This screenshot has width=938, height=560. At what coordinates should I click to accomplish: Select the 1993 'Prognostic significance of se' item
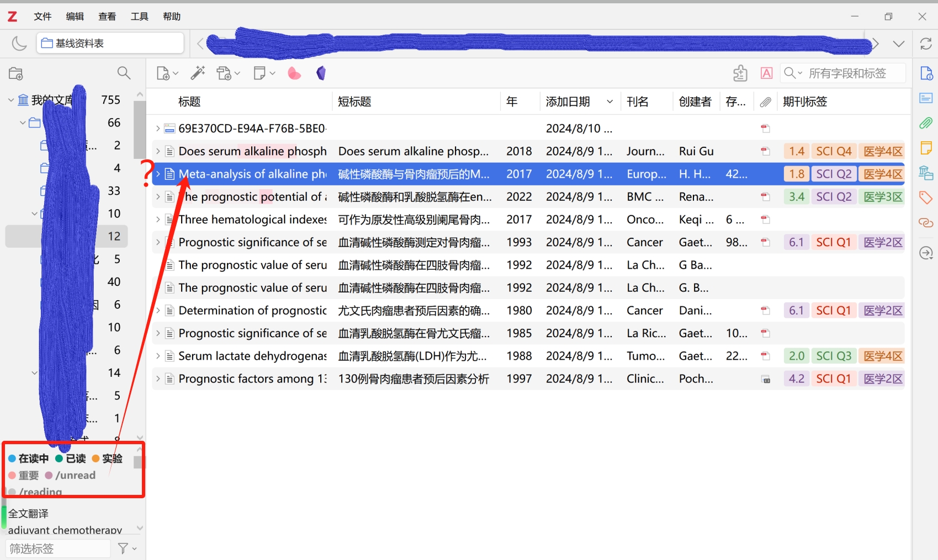coord(528,242)
